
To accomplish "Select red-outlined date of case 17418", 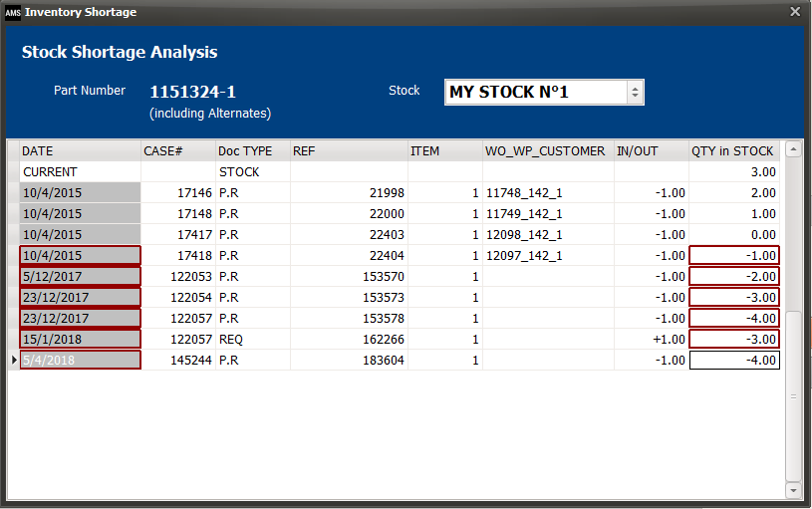I will click(80, 255).
